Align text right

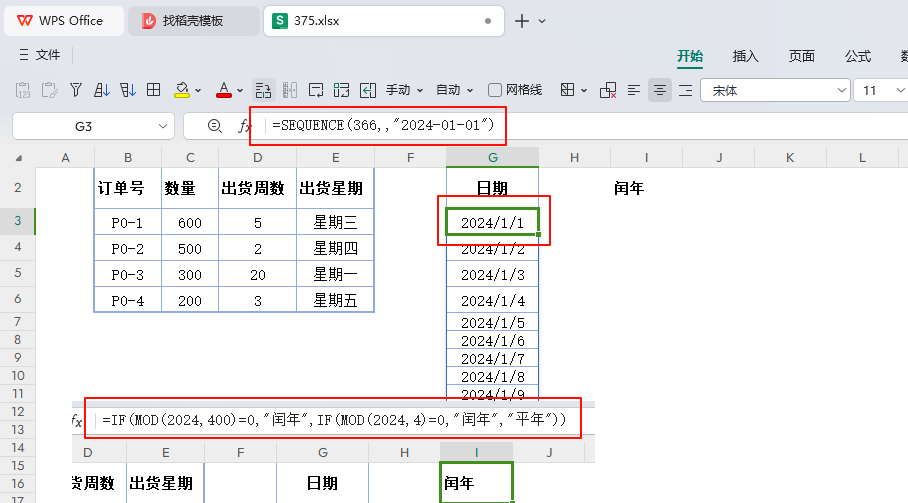tap(686, 90)
